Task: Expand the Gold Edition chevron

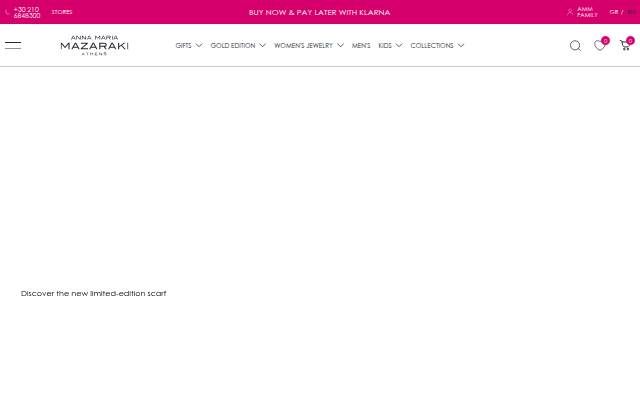Action: 262,45
